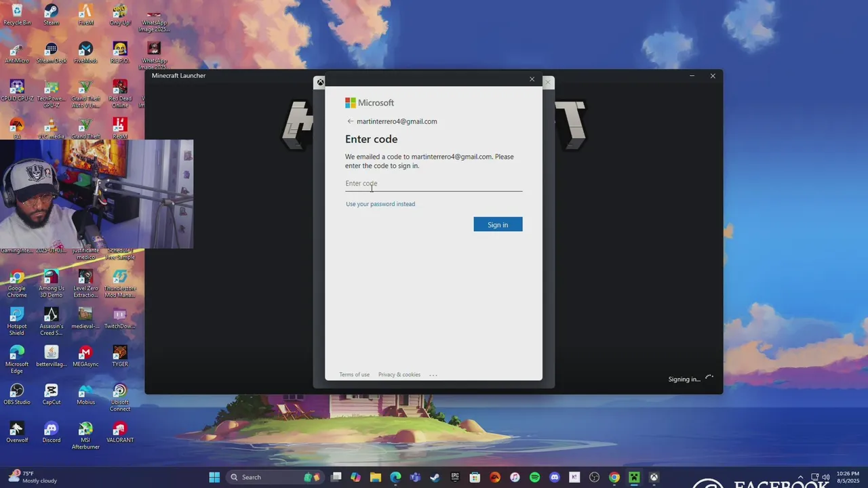Viewport: 868px width, 488px height.
Task: Select the Only Up! desktop shortcut
Action: (x=120, y=15)
